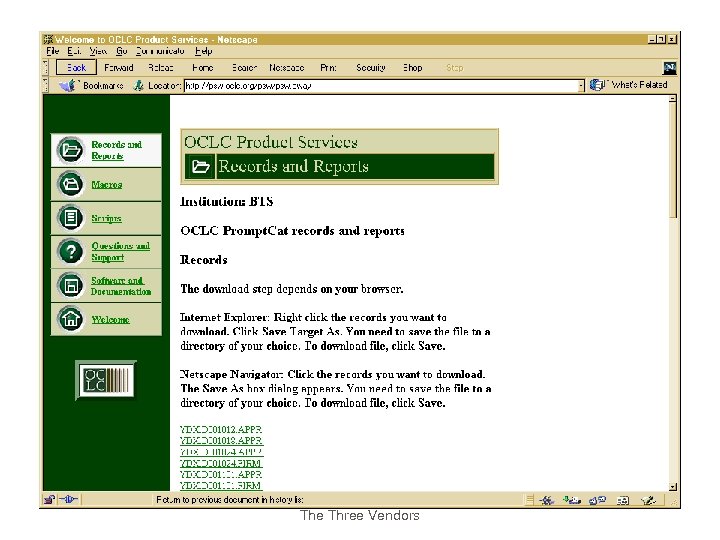Image resolution: width=720 pixels, height=540 pixels.
Task: Open the File menu
Action: [x=53, y=51]
